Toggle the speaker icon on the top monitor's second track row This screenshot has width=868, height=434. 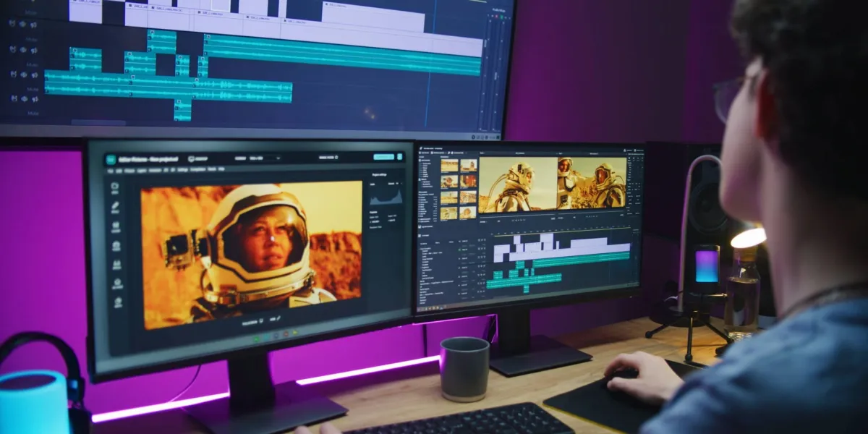coord(34,50)
